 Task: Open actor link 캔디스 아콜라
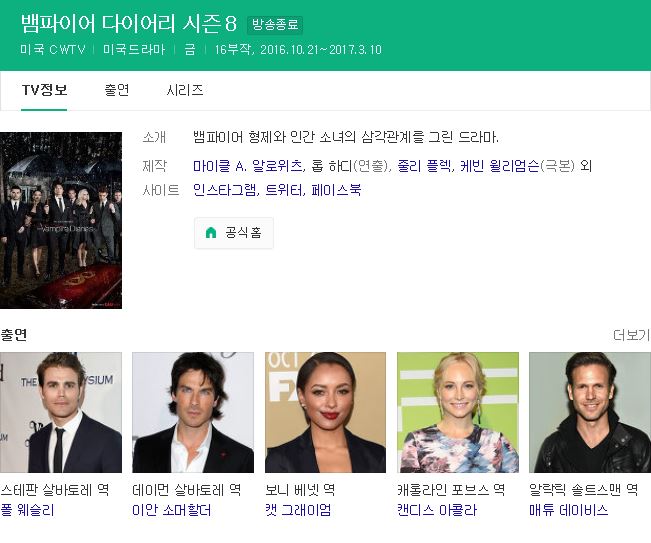[x=437, y=510]
